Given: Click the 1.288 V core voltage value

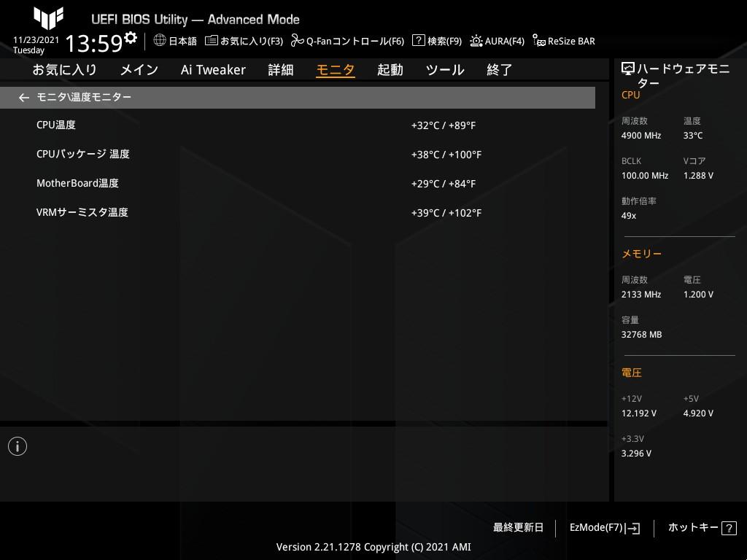Looking at the screenshot, I should (698, 176).
